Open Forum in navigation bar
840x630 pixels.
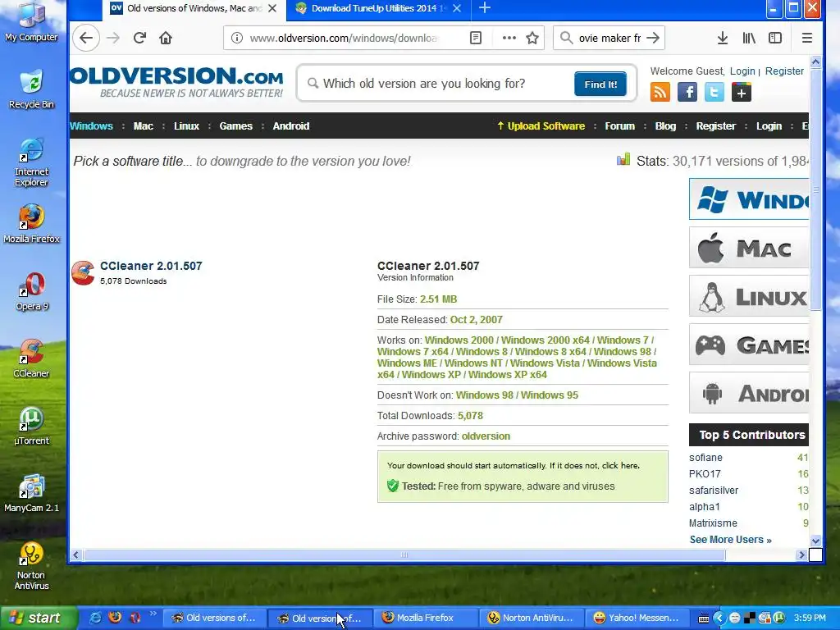pos(620,126)
